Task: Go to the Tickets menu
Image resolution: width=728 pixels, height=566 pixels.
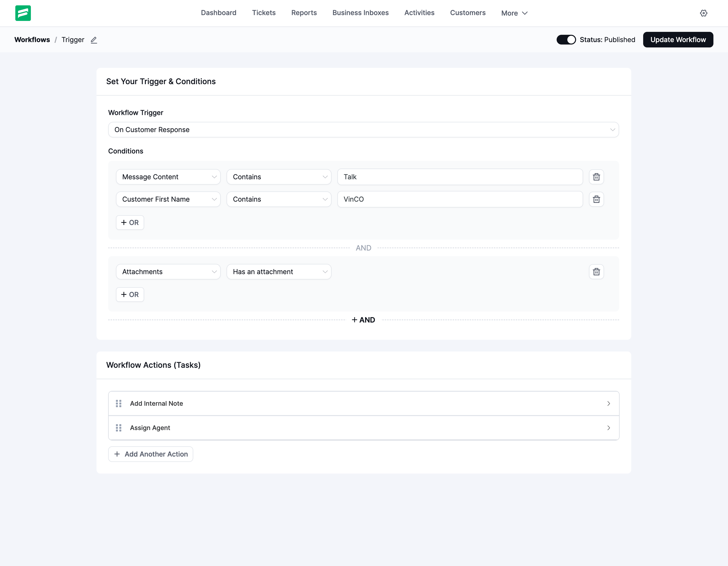Action: pyautogui.click(x=263, y=13)
